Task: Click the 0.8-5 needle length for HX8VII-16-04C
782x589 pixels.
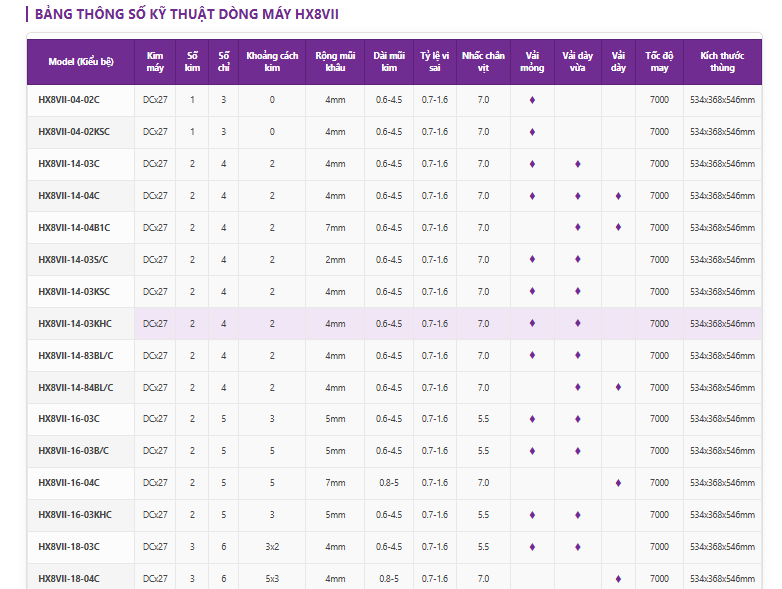Action: 389,482
